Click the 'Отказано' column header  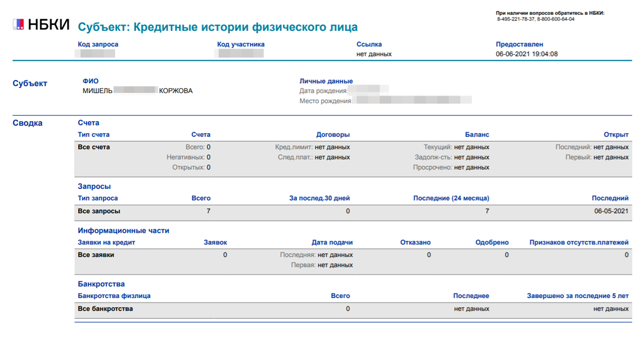click(x=415, y=242)
